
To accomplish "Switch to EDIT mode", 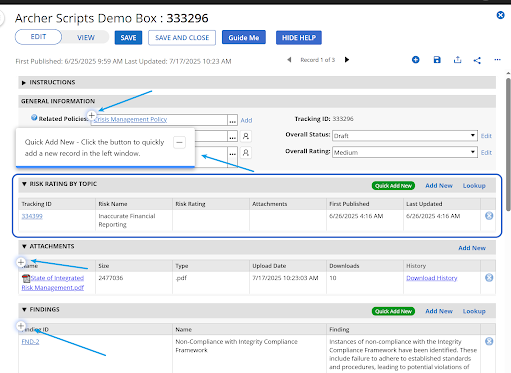I will (x=38, y=37).
